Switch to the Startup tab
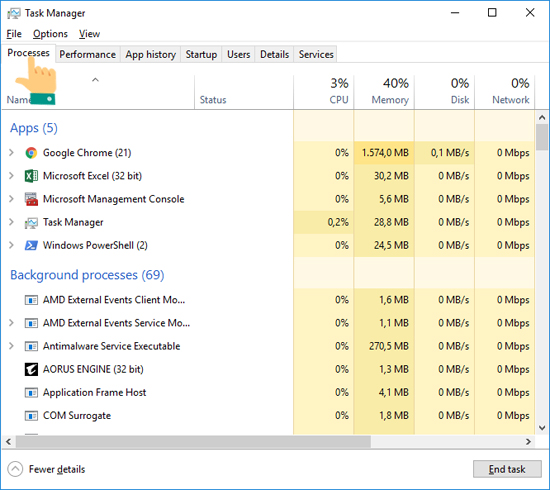 pyautogui.click(x=201, y=54)
